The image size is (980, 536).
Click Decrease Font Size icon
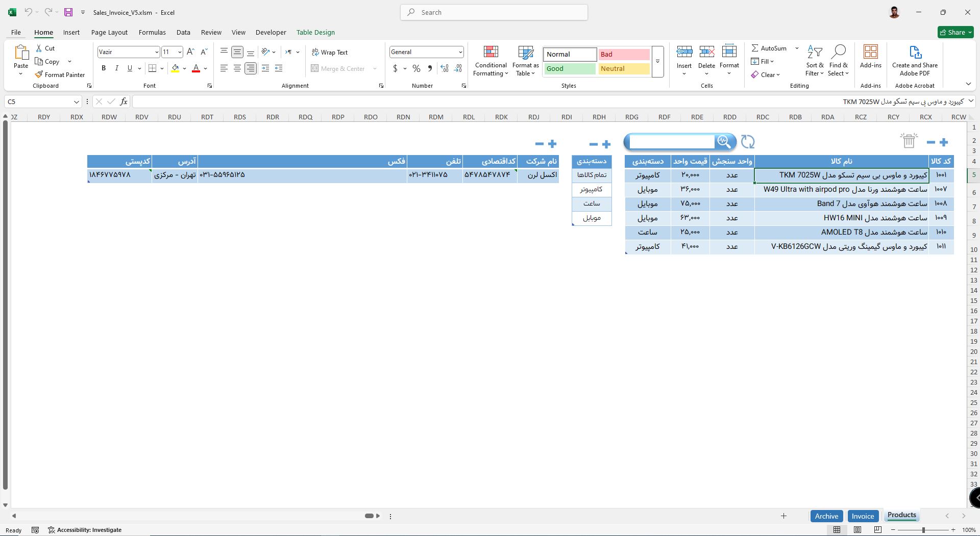pyautogui.click(x=204, y=52)
